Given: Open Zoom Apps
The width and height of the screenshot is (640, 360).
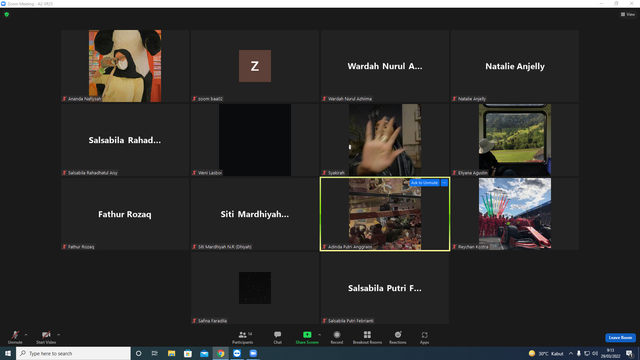Looking at the screenshot, I should [424, 337].
